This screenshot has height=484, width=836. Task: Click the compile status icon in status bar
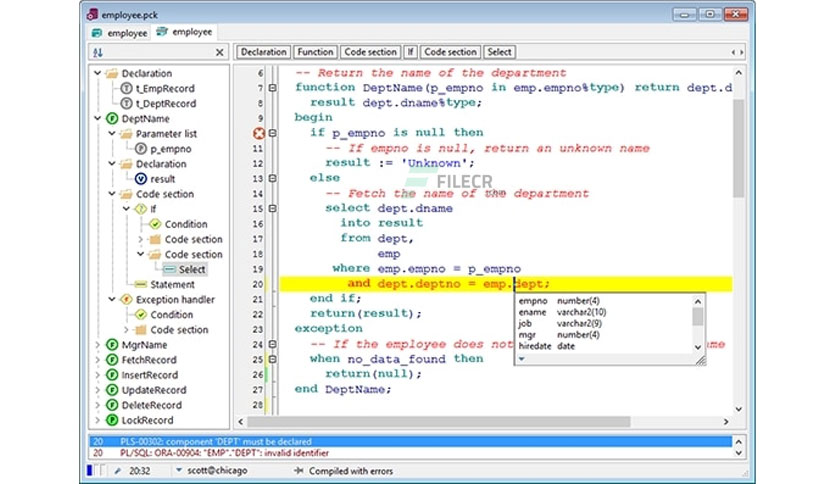point(299,471)
